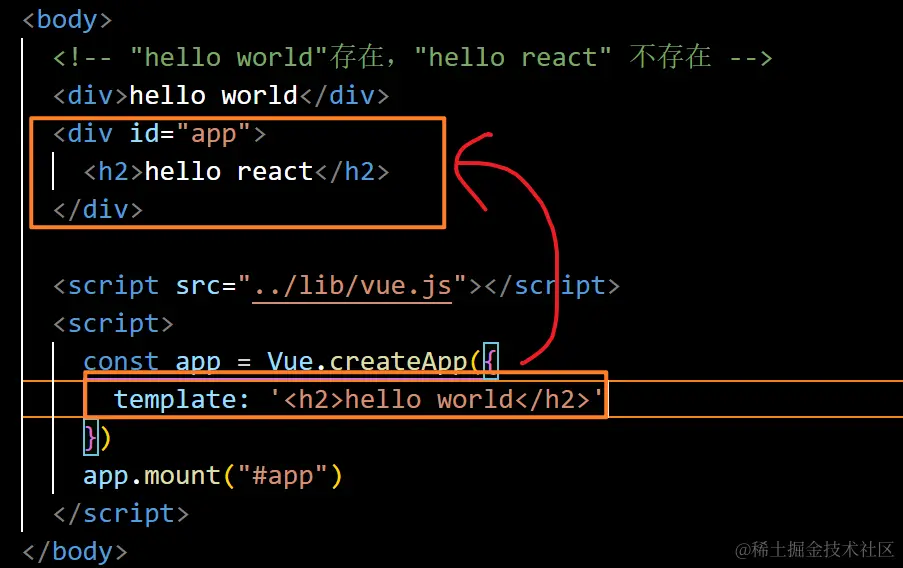Click the 'app.mount("#app")' line
Screen dimensions: 903x568
click(213, 476)
